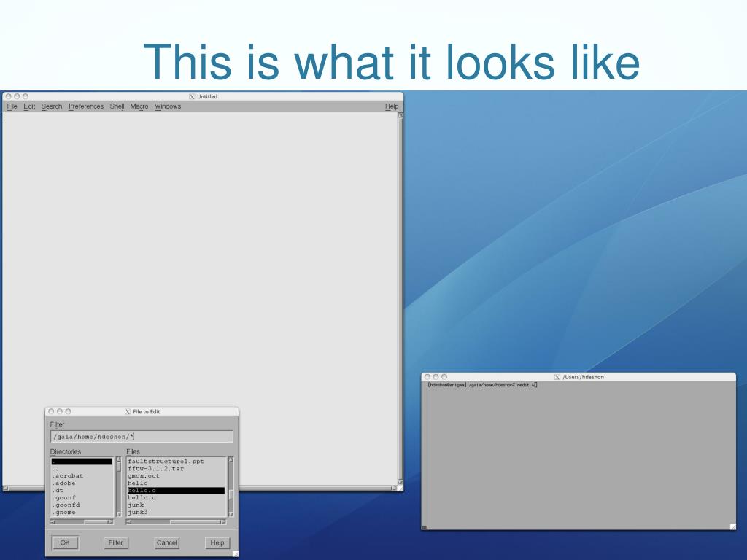This screenshot has height=560, width=747.
Task: Open the File menu in Untitled window
Action: pyautogui.click(x=12, y=106)
